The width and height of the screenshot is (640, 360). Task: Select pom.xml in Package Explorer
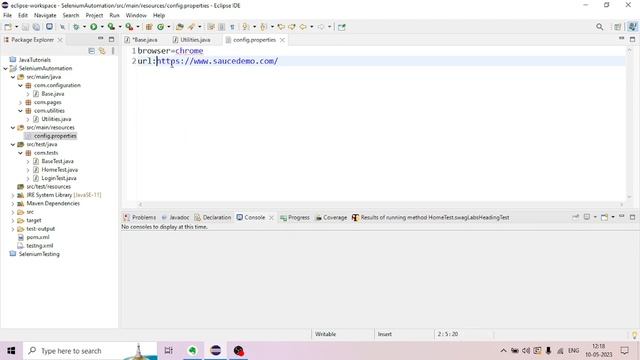[x=38, y=237]
